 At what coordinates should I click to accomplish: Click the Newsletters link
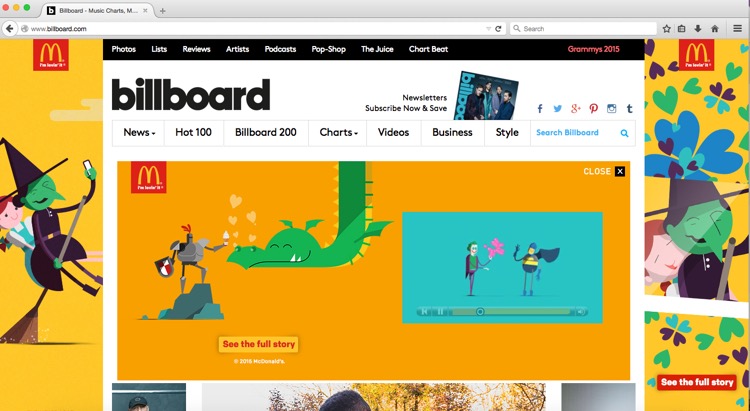coord(424,98)
